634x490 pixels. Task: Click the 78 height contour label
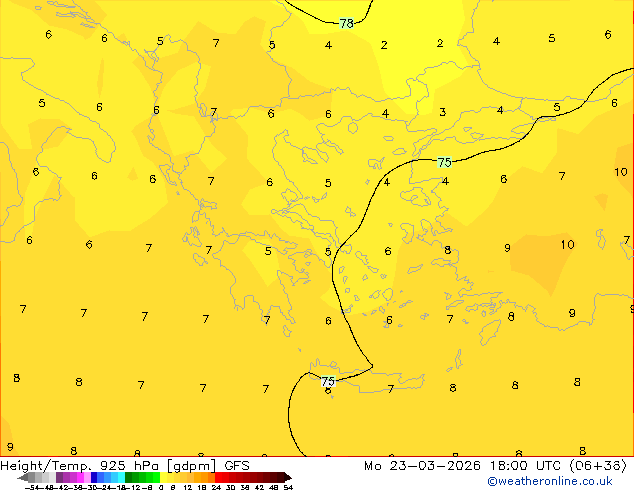coord(347,23)
